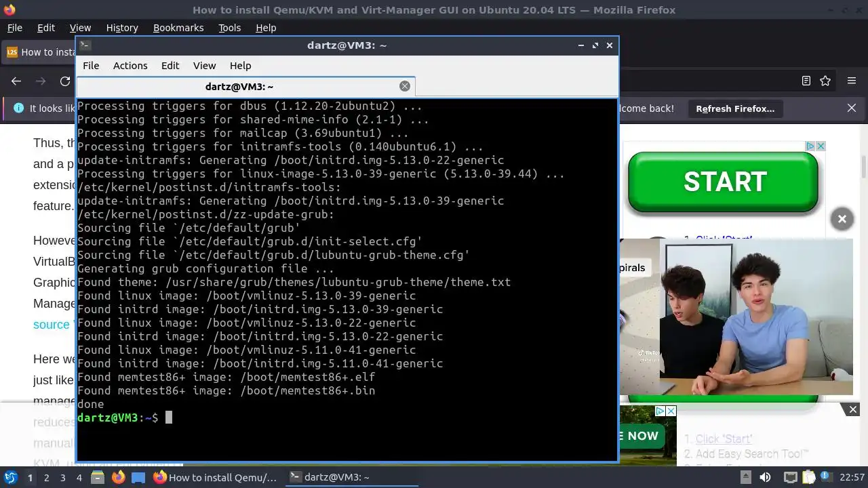This screenshot has width=868, height=488.
Task: Open the file manager launcher in taskbar
Action: tap(98, 477)
